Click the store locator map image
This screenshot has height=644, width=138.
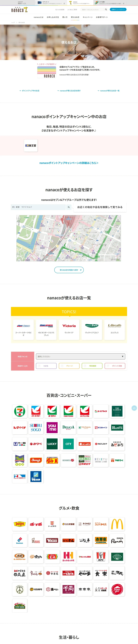point(69,238)
